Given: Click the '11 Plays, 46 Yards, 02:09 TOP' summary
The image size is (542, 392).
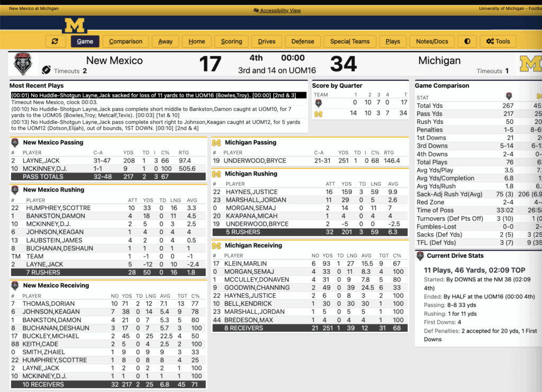Looking at the screenshot, I should [474, 270].
